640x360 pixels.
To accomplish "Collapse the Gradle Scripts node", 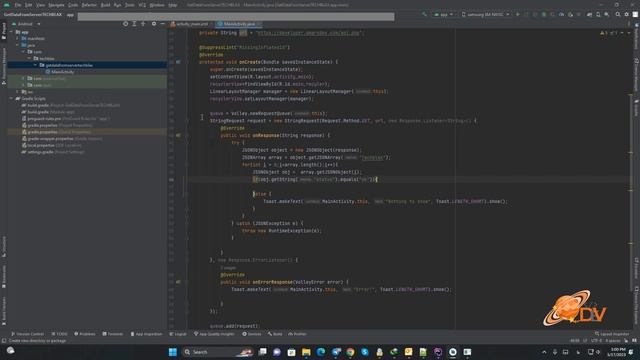I will (x=12, y=98).
